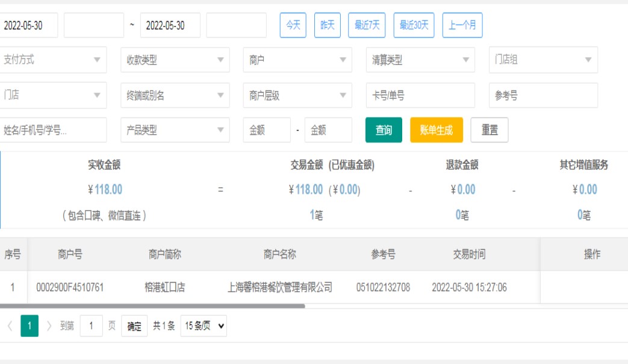Click the next page arrow icon
The width and height of the screenshot is (628, 364).
pyautogui.click(x=49, y=326)
